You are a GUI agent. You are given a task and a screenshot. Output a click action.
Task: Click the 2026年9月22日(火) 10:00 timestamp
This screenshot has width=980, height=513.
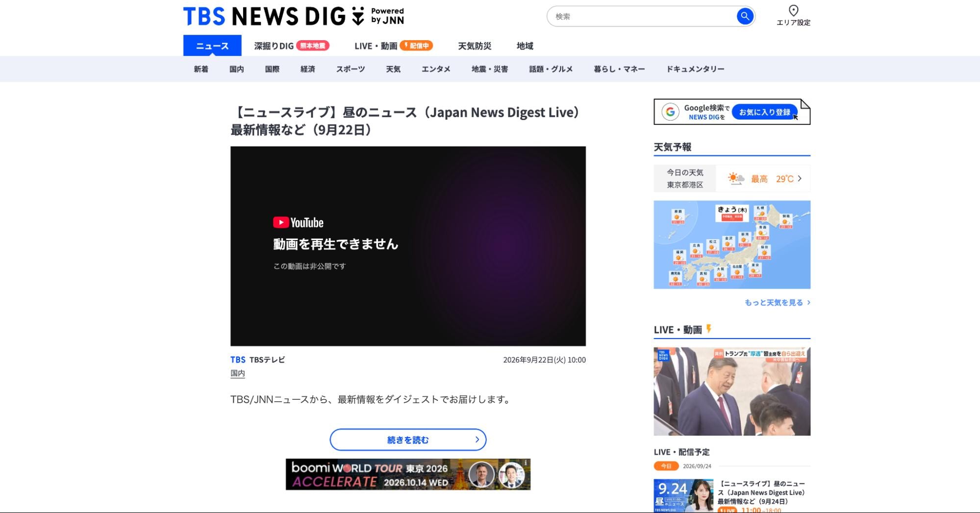pyautogui.click(x=544, y=360)
